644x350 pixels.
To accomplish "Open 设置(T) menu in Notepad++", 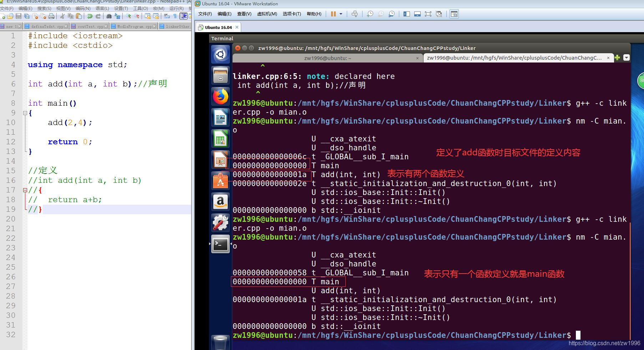I will (x=121, y=8).
